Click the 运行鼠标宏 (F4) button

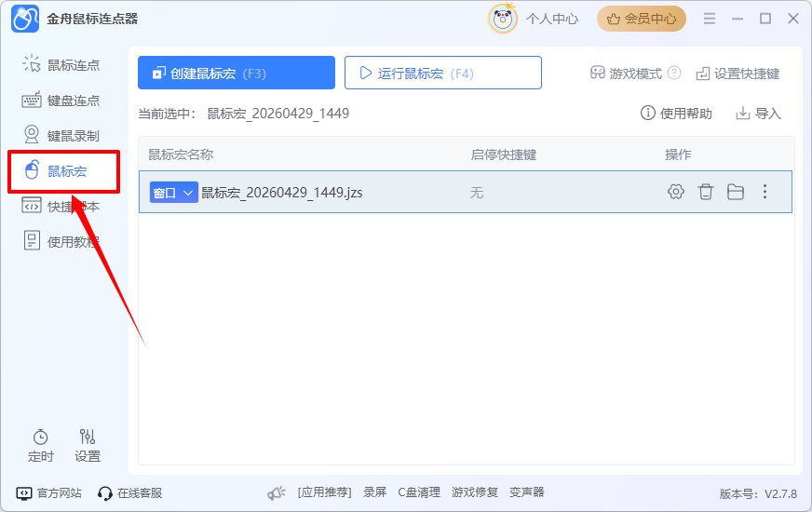point(442,73)
